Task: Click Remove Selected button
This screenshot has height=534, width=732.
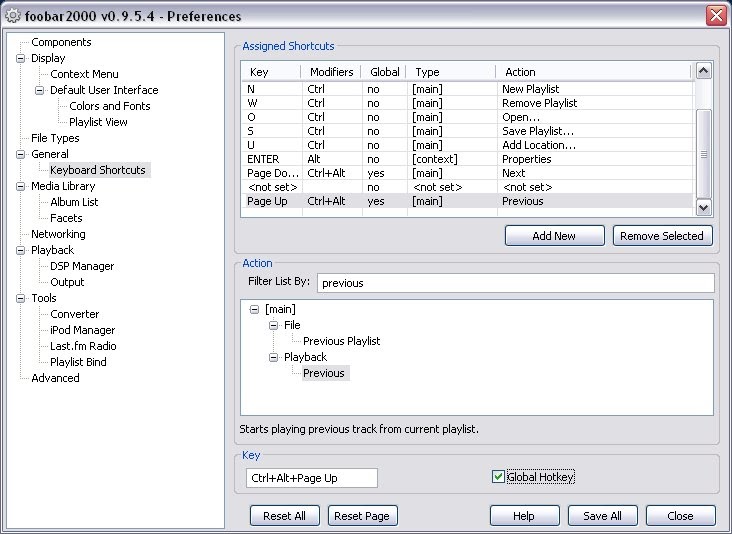Action: [x=662, y=236]
